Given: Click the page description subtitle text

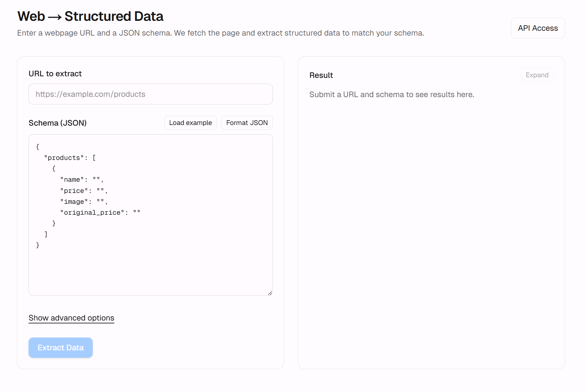Looking at the screenshot, I should tap(220, 33).
